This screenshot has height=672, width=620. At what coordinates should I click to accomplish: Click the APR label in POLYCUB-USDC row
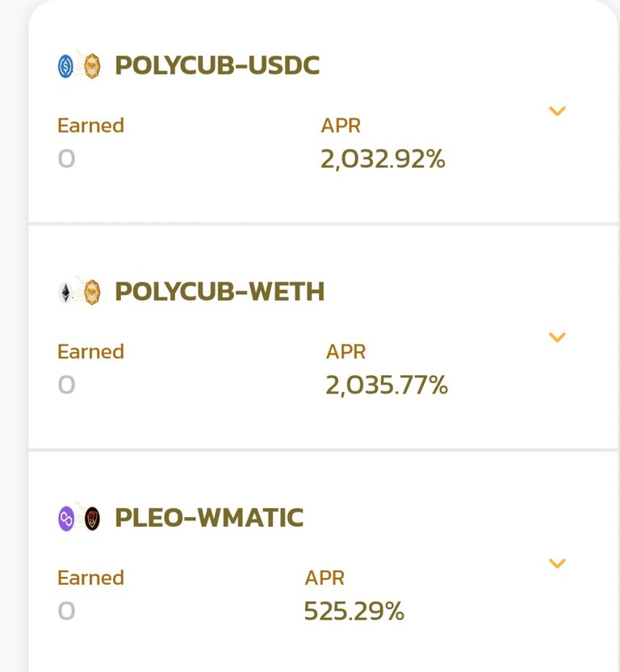pos(341,126)
